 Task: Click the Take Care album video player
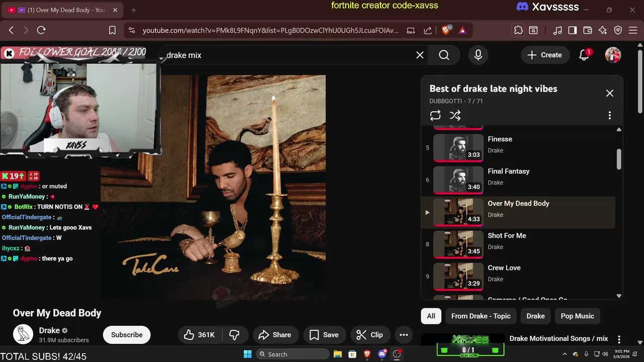(x=213, y=188)
